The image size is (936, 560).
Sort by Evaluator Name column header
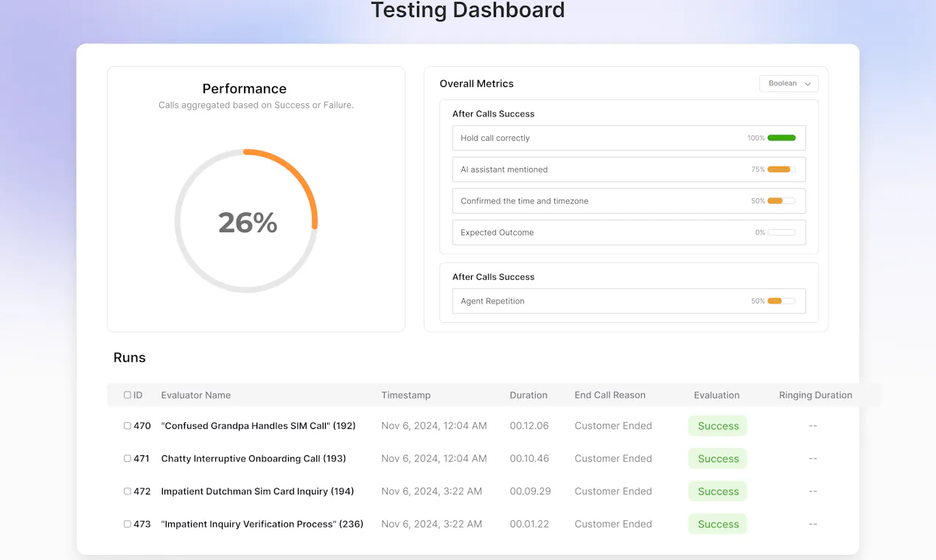196,395
